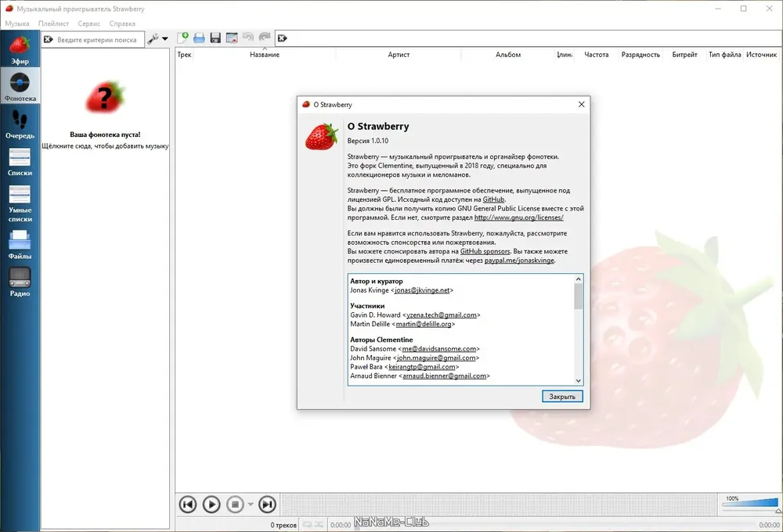Open the Эфир strawberry sidebar view
Image resolution: width=783 pixels, height=532 pixels.
point(20,49)
